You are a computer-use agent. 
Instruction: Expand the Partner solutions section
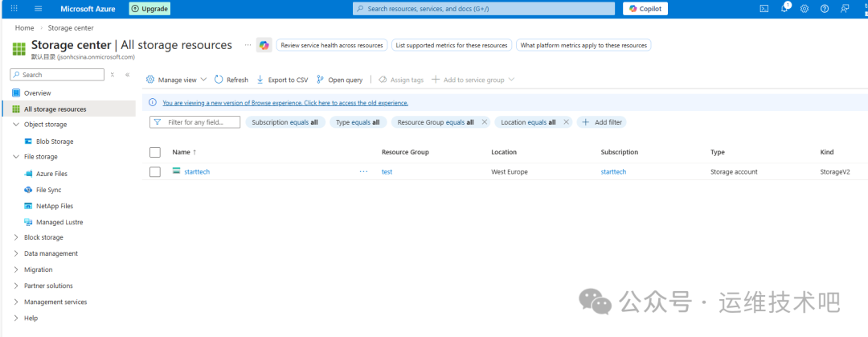click(15, 286)
